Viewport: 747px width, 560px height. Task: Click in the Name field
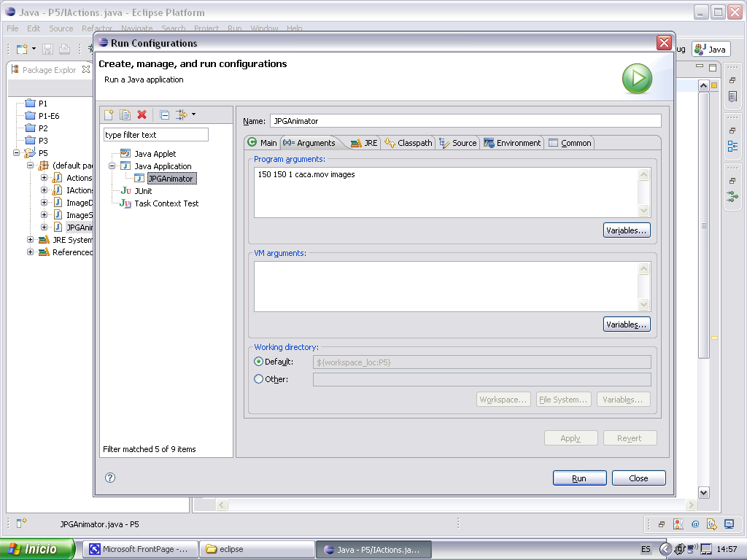click(x=465, y=121)
